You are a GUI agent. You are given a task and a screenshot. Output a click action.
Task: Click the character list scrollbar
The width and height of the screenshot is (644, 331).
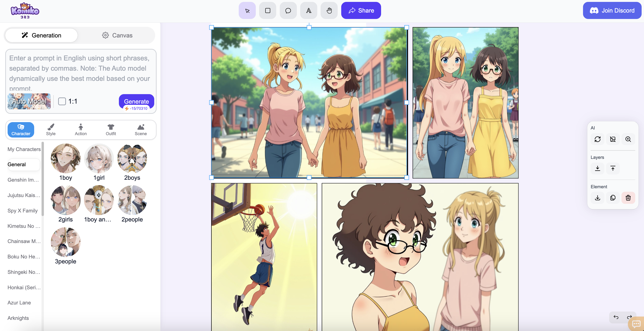click(x=43, y=179)
